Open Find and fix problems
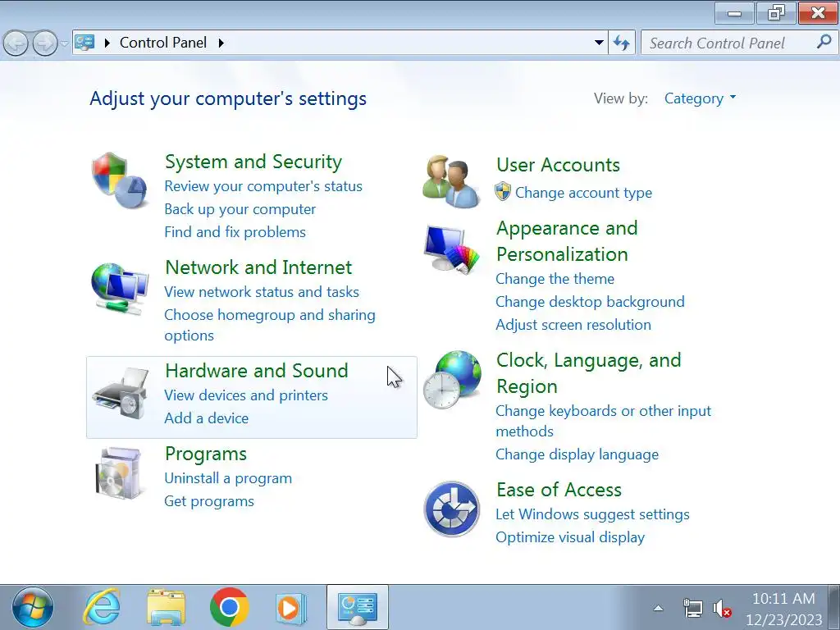The width and height of the screenshot is (840, 630). [235, 232]
